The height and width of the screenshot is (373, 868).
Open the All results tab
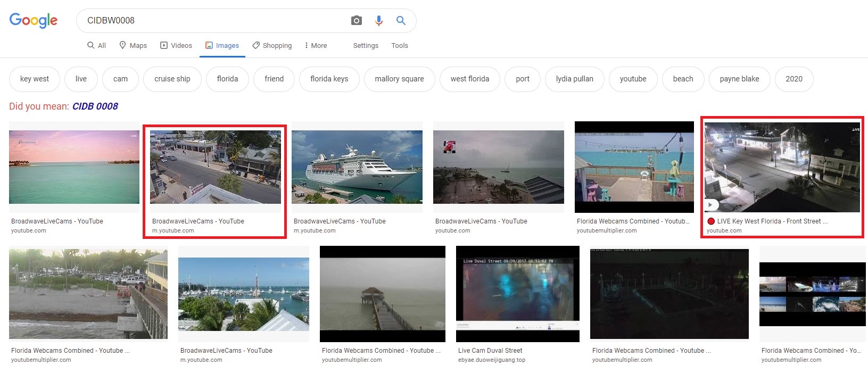[96, 45]
